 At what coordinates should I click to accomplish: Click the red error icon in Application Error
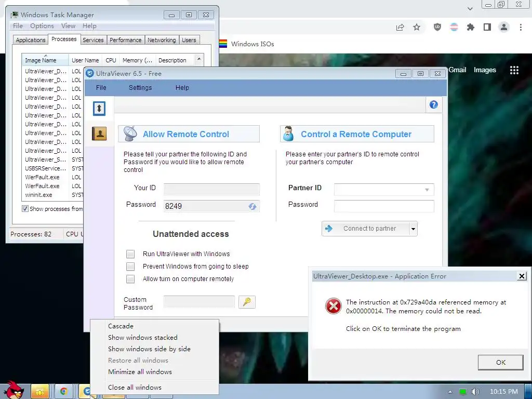pos(333,306)
